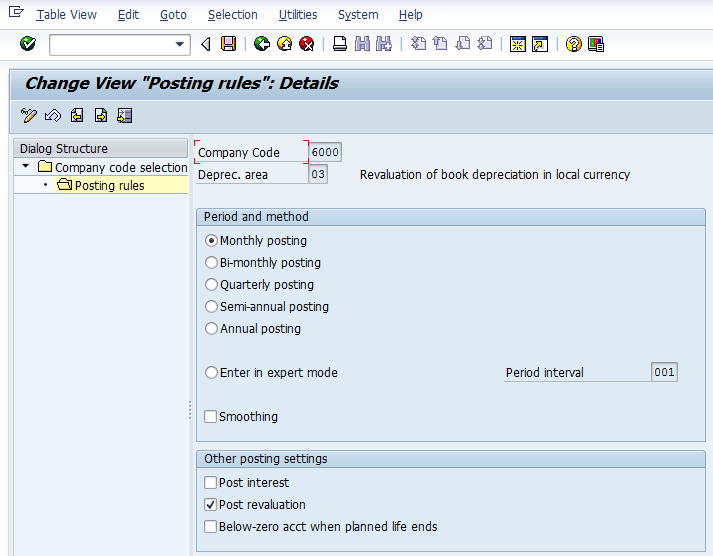Select the Quarterly posting radio button
The image size is (713, 556).
[x=211, y=285]
